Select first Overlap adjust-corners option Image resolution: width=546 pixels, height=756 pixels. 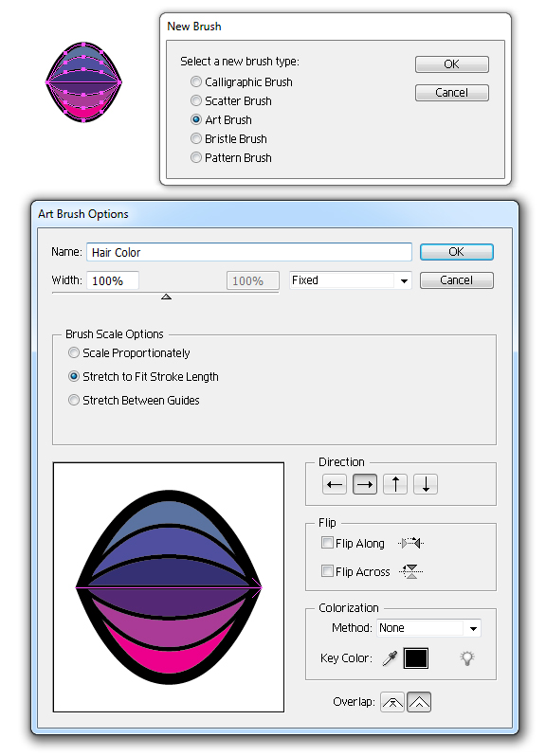pos(392,702)
